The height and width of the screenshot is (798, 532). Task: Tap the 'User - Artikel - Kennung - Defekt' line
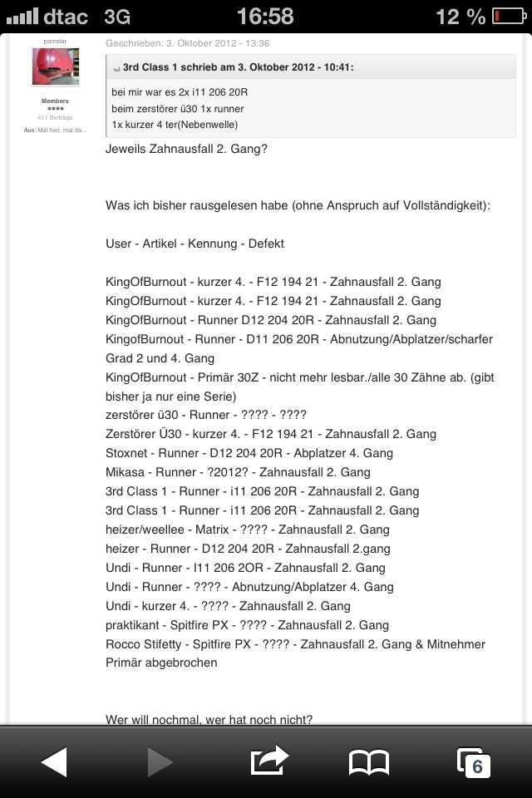[195, 244]
